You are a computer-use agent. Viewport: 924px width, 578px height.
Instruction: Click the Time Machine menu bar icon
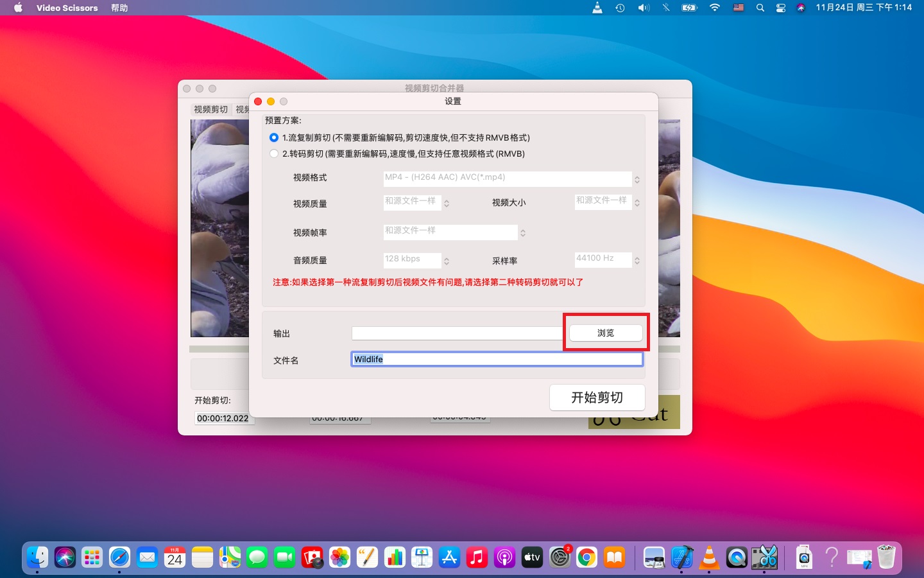[x=620, y=8]
